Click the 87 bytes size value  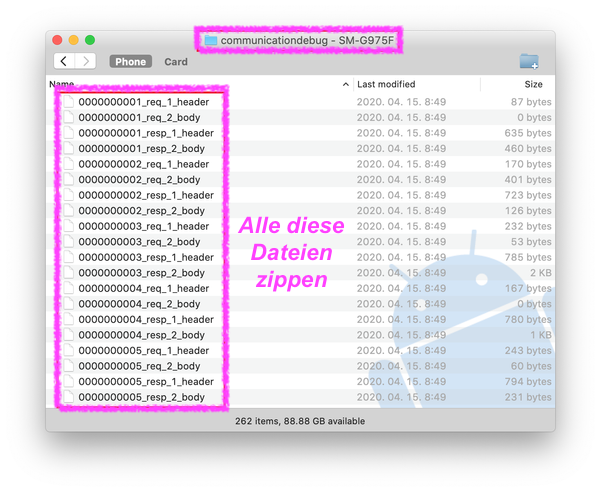pos(531,102)
